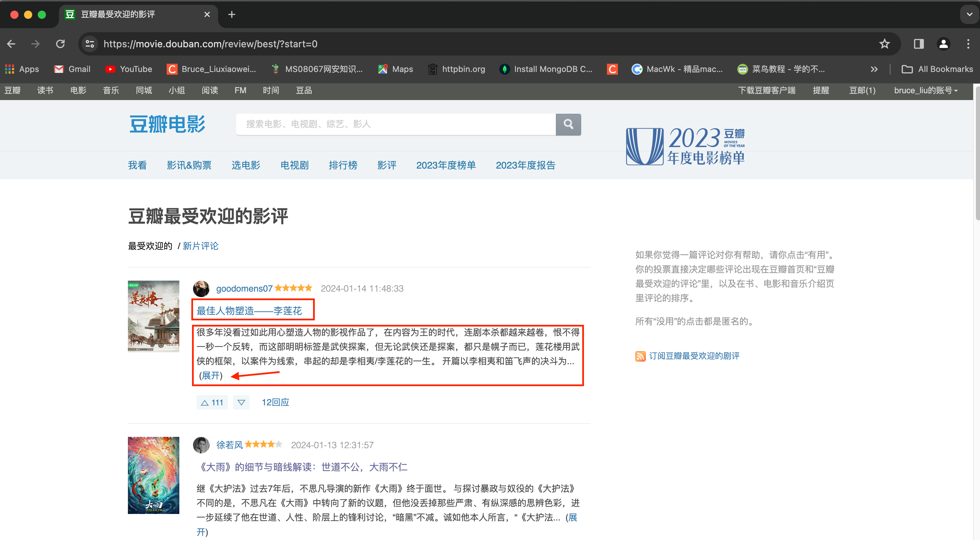Click 下载豆瓣客户端 link

(767, 90)
